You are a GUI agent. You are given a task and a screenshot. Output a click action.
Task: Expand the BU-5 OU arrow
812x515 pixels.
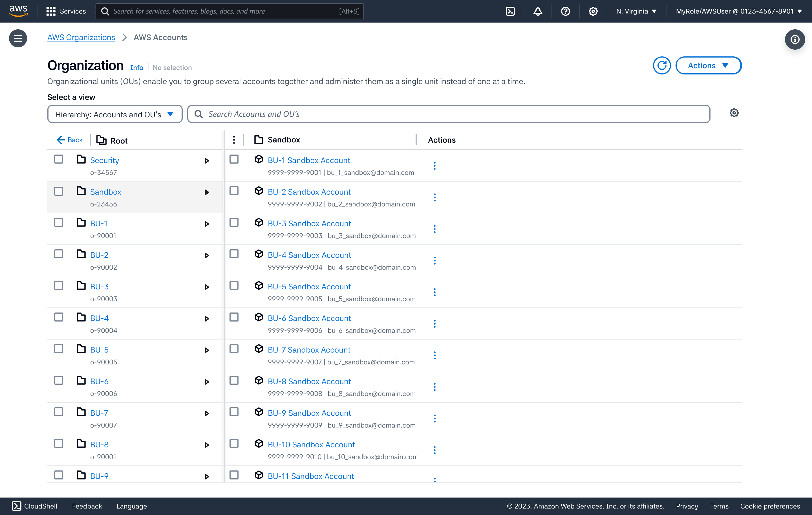(x=207, y=350)
